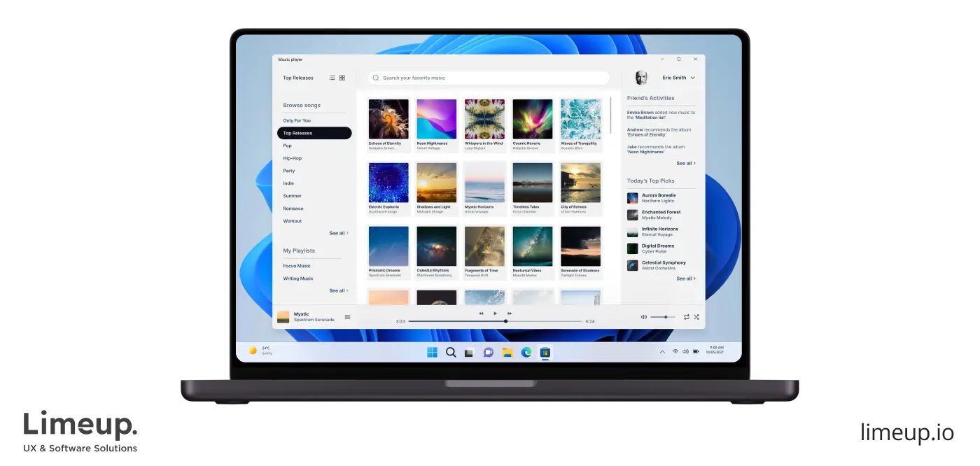
Task: See all of Today's Top Picks
Action: [684, 278]
